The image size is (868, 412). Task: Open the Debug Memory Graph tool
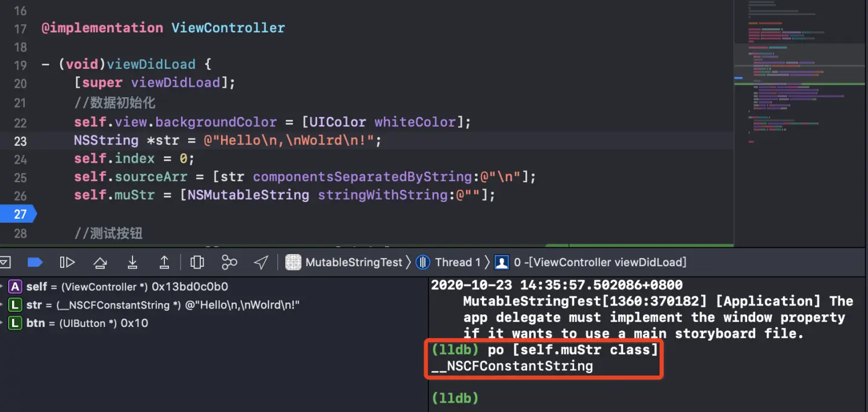tap(229, 263)
